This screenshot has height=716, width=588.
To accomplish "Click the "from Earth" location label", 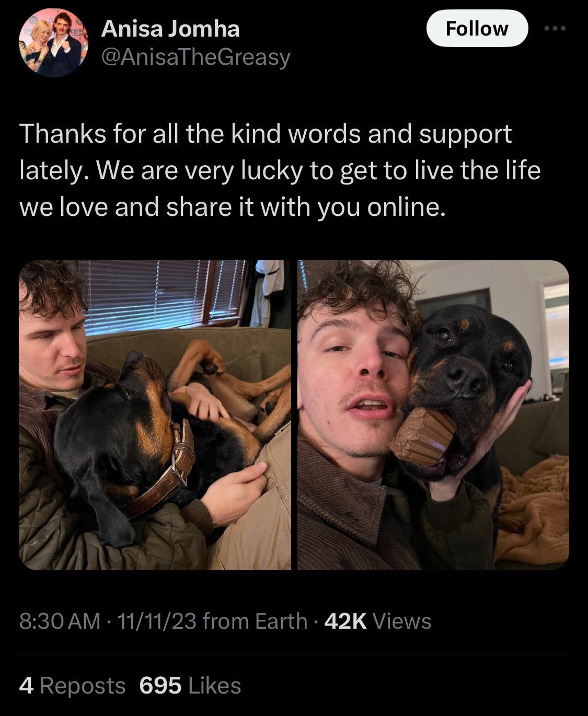I will point(255,621).
